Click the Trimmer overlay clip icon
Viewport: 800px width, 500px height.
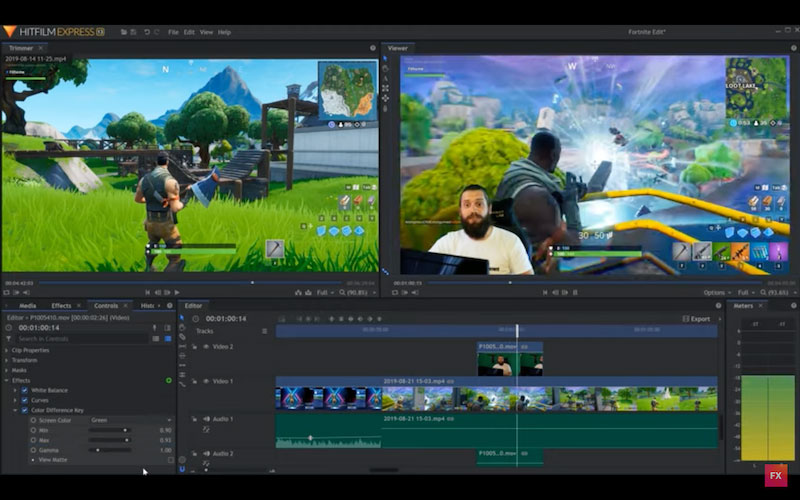[308, 293]
